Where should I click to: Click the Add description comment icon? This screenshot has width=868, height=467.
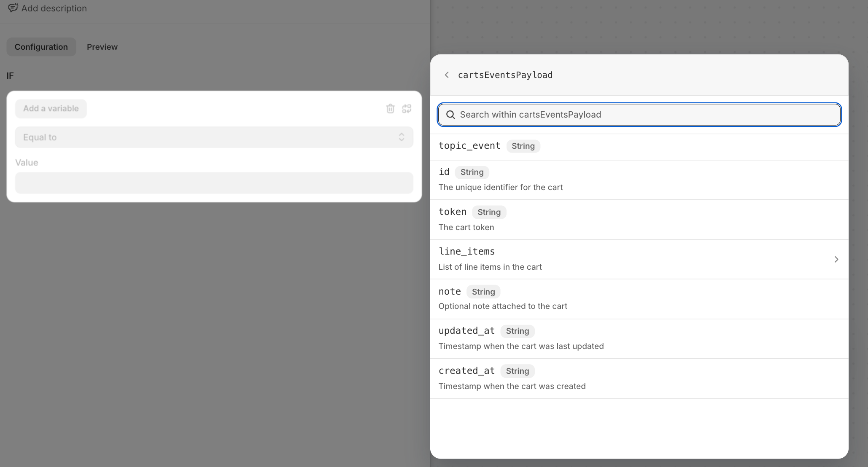tap(13, 8)
